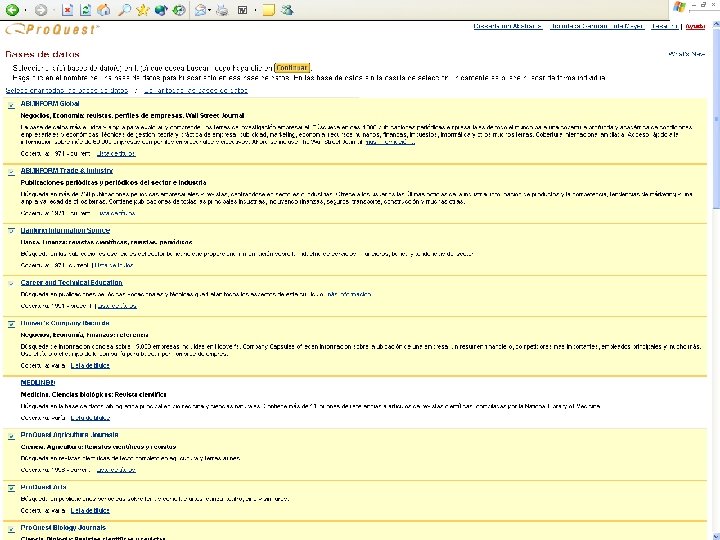Image resolution: width=720 pixels, height=540 pixels.
Task: Open title list link under Hoover's Company Records
Action: [x=90, y=366]
